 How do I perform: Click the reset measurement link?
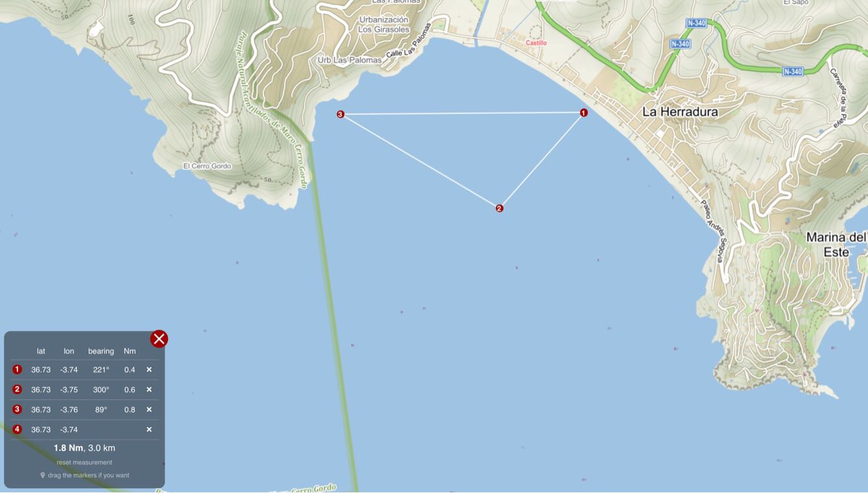click(85, 462)
